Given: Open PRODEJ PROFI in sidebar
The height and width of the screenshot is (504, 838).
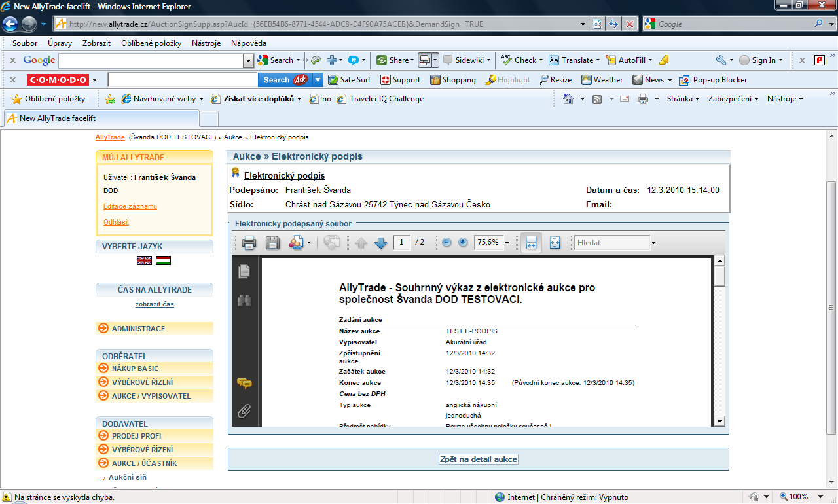Looking at the screenshot, I should click(x=155, y=436).
